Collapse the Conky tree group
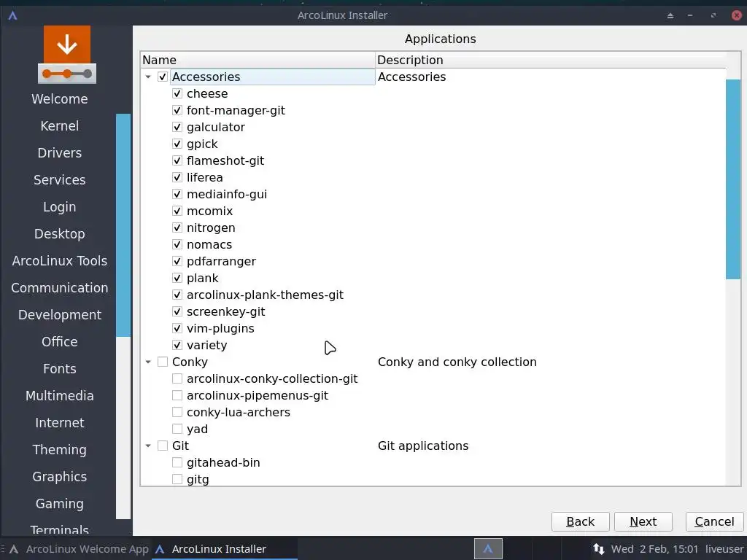Viewport: 747px width, 560px height. coord(148,362)
